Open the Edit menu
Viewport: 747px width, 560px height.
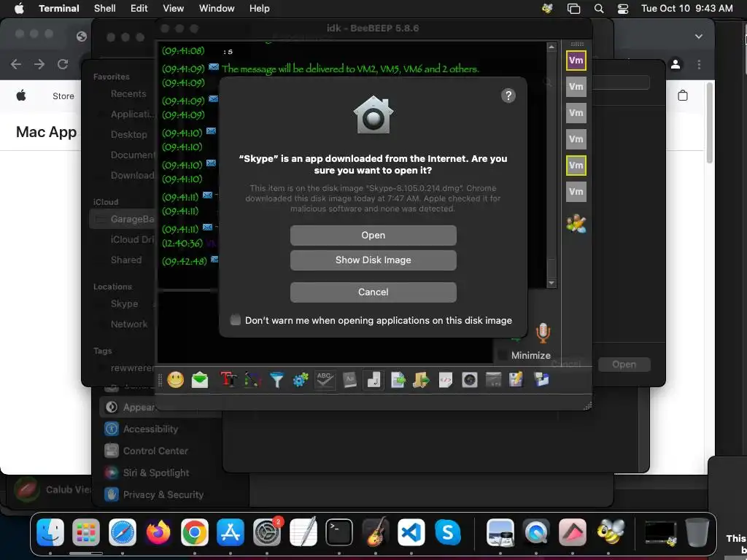coord(139,8)
